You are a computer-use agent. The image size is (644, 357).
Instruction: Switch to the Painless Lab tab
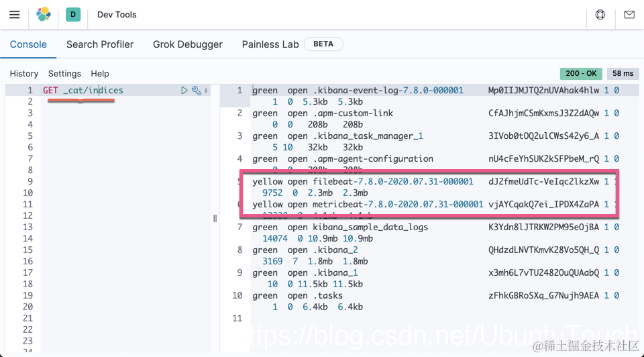point(270,44)
